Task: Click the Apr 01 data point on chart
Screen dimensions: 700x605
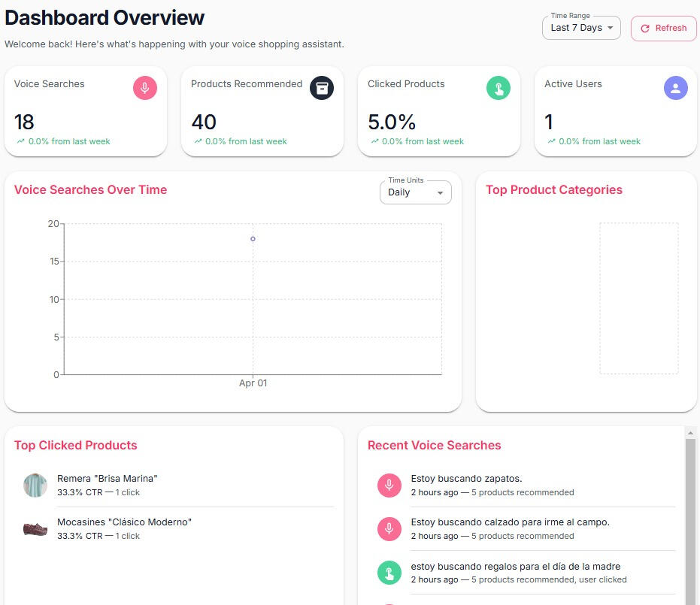Action: tap(253, 239)
